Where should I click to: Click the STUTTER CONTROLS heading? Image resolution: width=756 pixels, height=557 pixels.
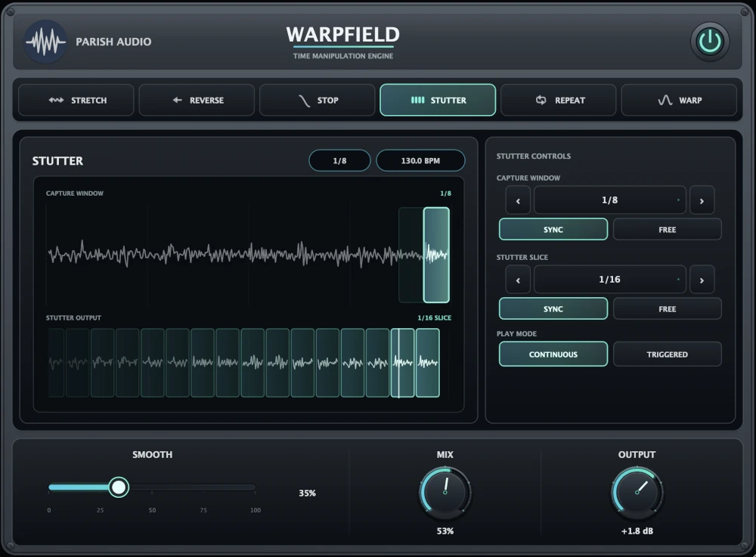pos(533,156)
